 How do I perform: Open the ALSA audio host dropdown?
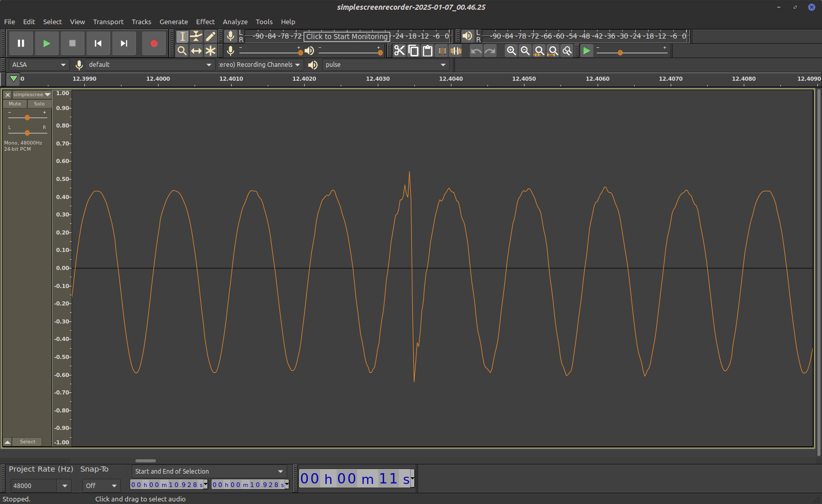(39, 65)
